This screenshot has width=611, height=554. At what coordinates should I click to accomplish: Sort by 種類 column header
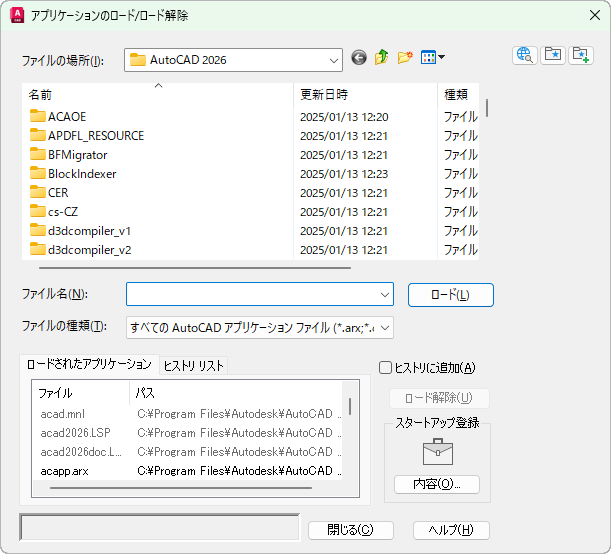click(x=458, y=94)
